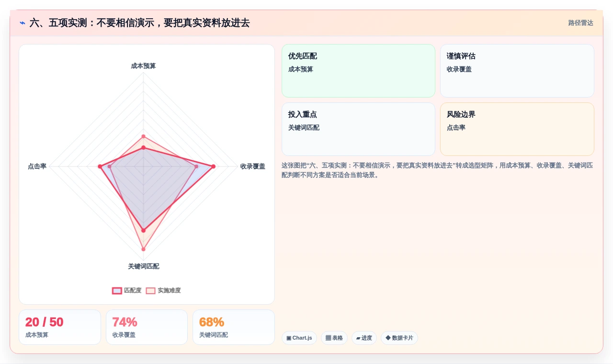Click the 点击率 radar axis label

pyautogui.click(x=37, y=166)
